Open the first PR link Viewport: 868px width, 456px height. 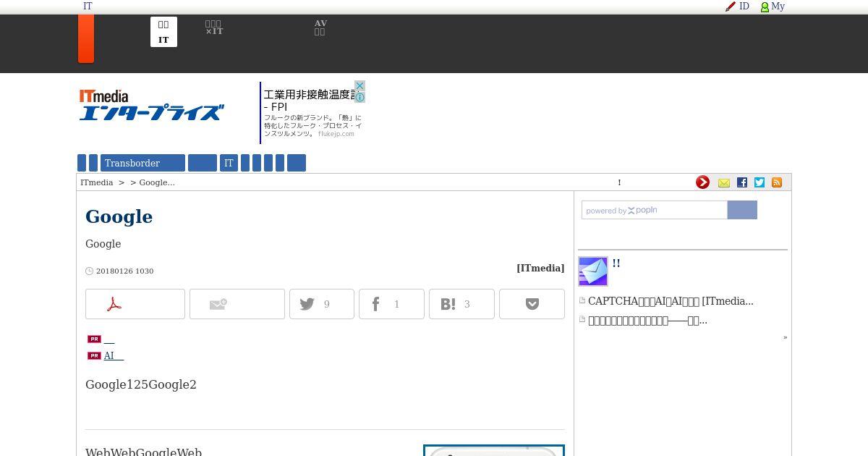(x=109, y=339)
